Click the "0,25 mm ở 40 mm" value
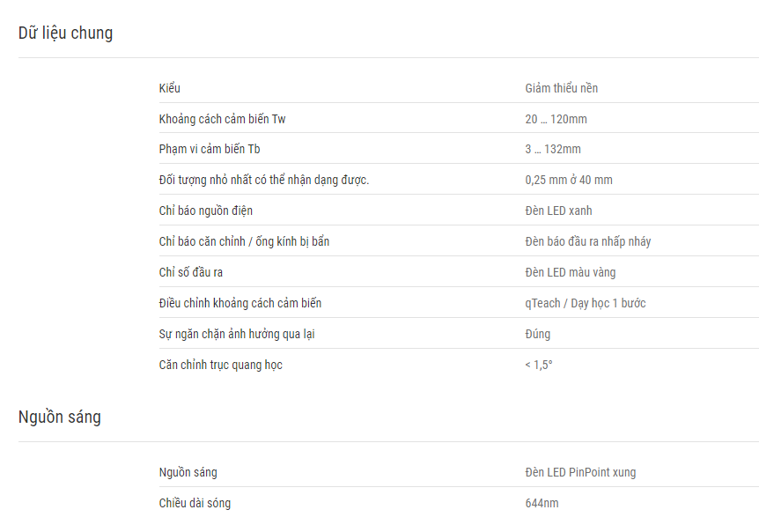Screen dimensions: 759x532 pos(569,180)
